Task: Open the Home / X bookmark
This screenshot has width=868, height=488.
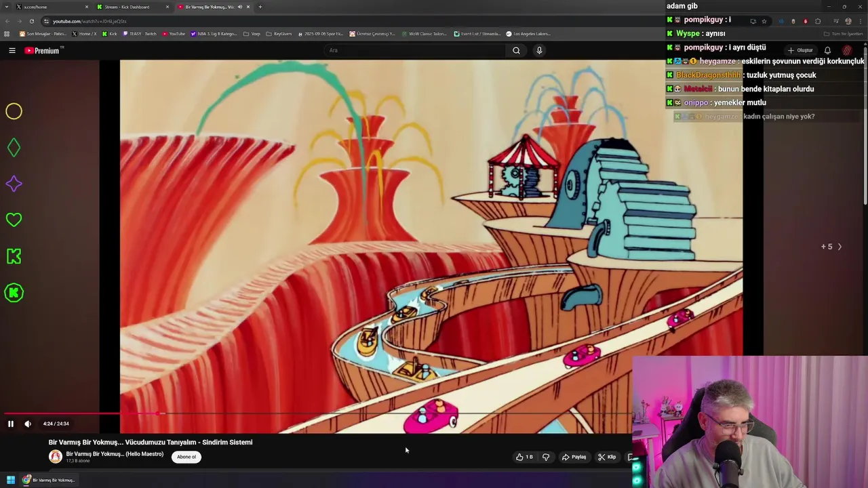Action: (x=85, y=34)
